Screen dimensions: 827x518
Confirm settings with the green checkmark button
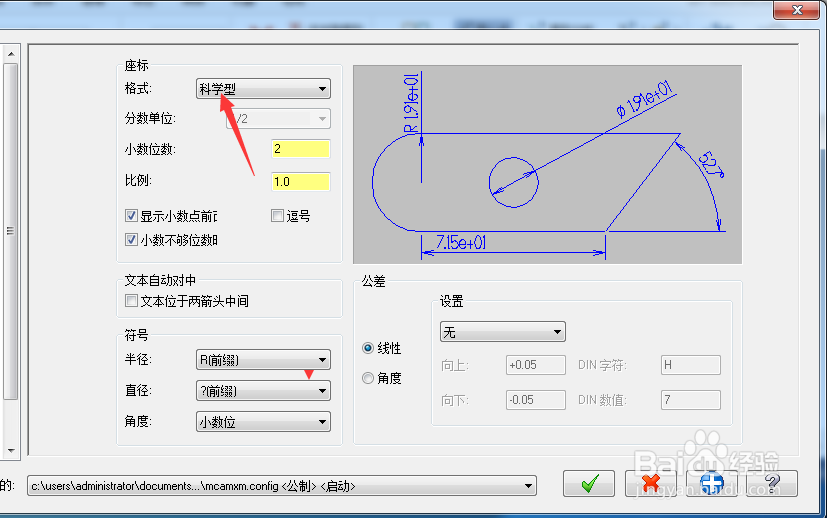(589, 483)
